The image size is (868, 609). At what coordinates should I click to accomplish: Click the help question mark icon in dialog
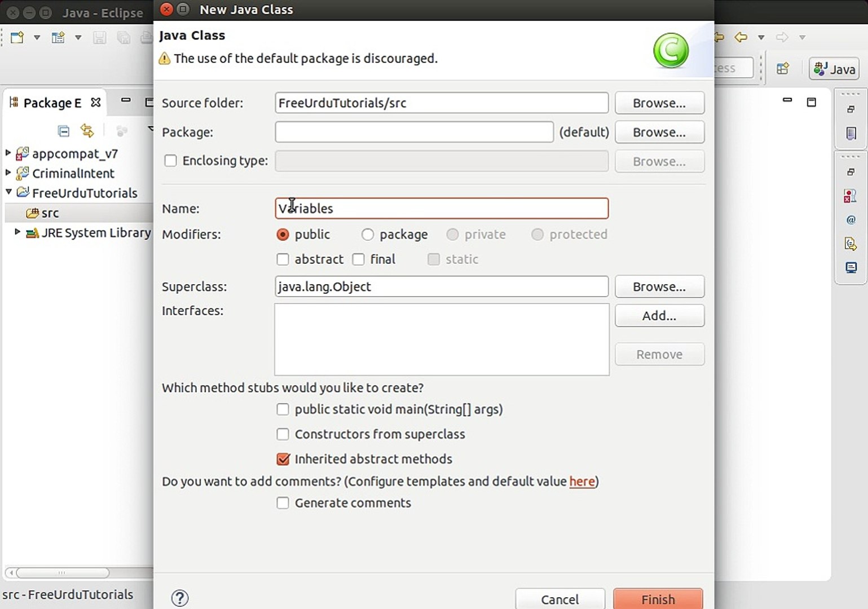click(180, 598)
